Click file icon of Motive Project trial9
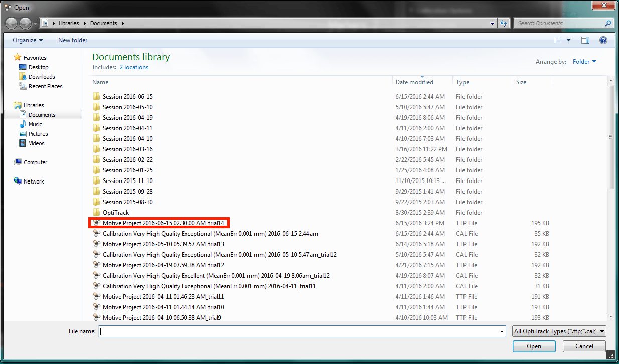Screen dimensions: 619x364 97,317
